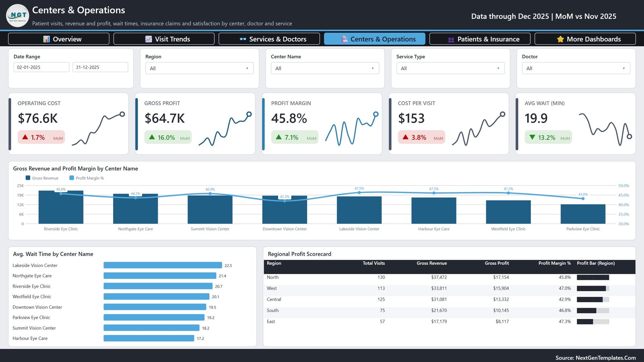Screen dimensions: 644x362
Task: Click the Cost Per Visit red up triangle
Action: (x=405, y=137)
